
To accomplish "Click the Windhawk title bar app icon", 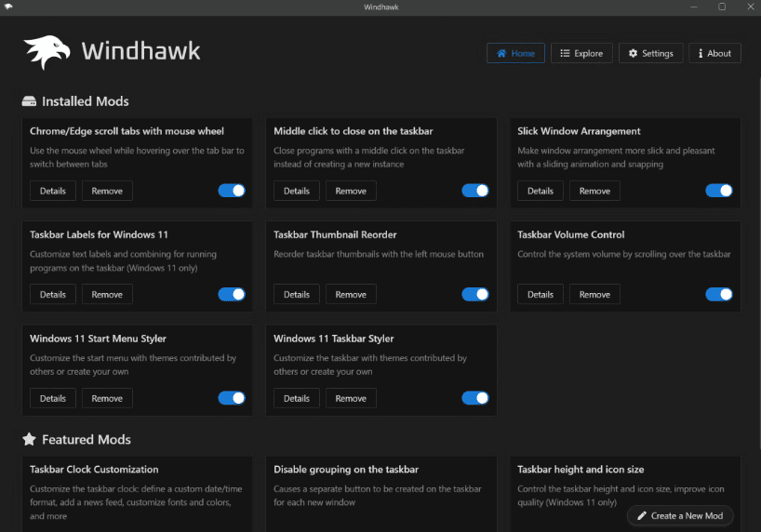I will (x=8, y=7).
